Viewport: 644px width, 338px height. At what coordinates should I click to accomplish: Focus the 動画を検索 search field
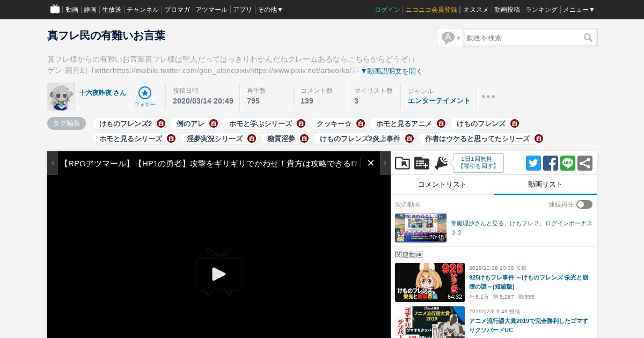tap(523, 38)
